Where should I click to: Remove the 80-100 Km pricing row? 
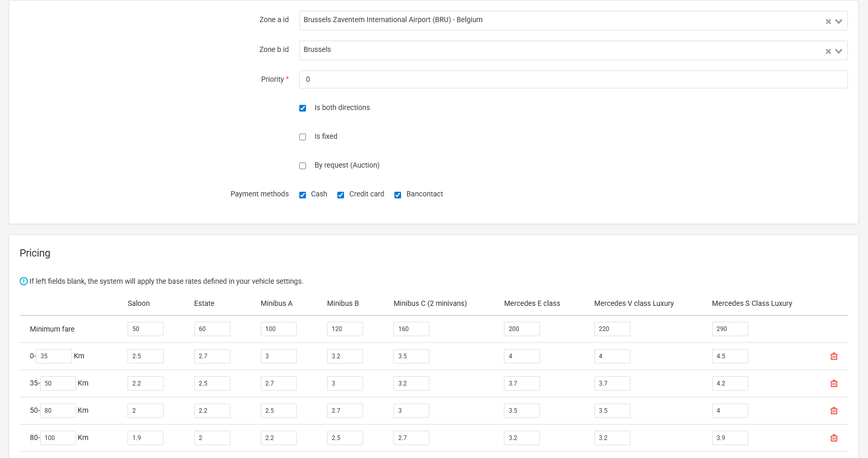[x=834, y=438]
